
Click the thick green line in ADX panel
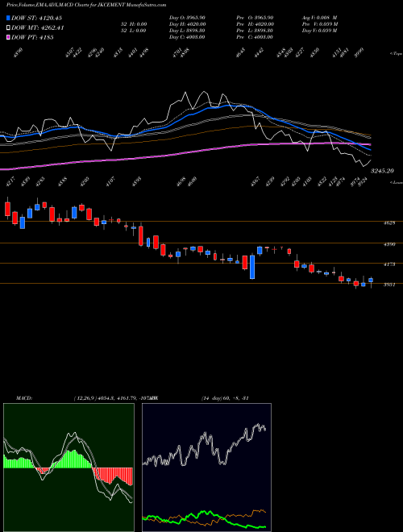[204, 513]
